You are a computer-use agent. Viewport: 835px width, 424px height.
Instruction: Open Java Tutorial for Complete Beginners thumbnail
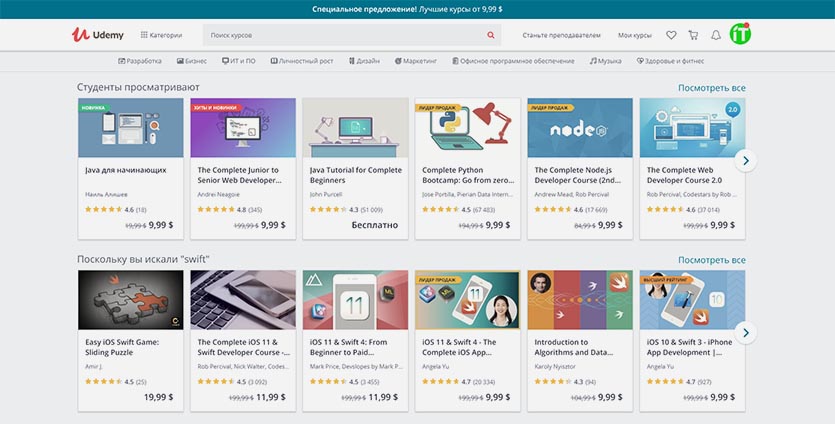click(x=355, y=128)
